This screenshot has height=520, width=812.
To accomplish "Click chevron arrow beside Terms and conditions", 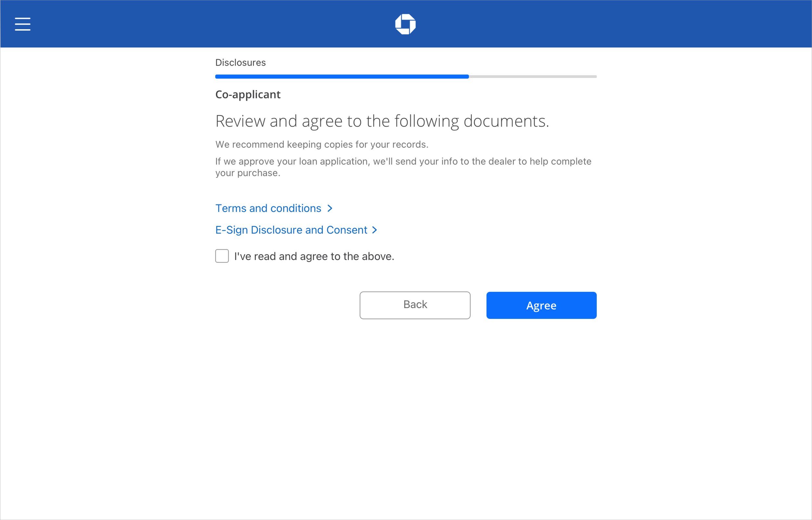I will click(x=330, y=208).
